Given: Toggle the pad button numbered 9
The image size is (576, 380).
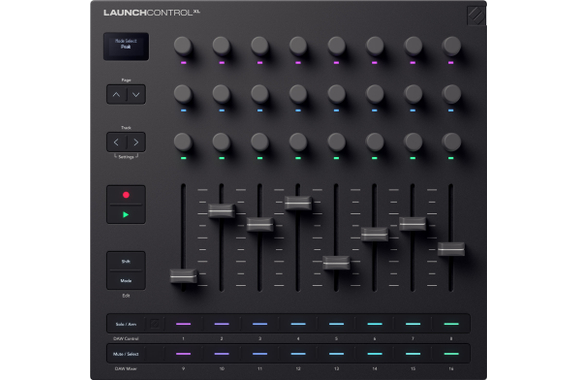Looking at the screenshot, I should coord(183,354).
